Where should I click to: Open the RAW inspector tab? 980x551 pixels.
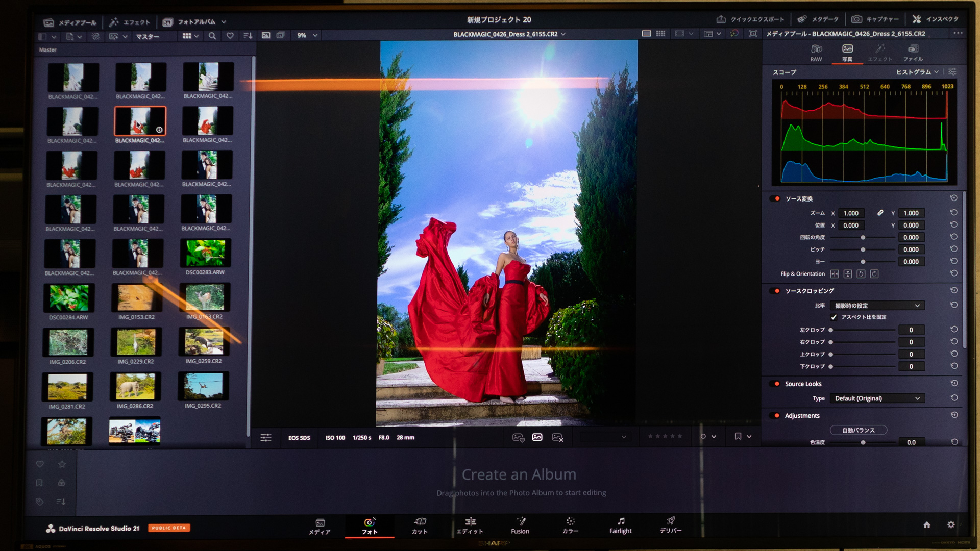pyautogui.click(x=816, y=53)
